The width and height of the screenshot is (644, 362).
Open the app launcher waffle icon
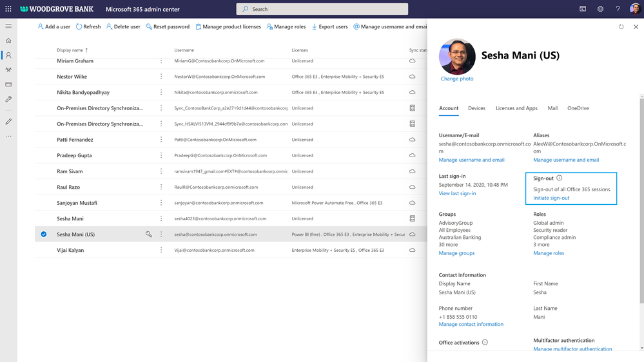point(8,8)
